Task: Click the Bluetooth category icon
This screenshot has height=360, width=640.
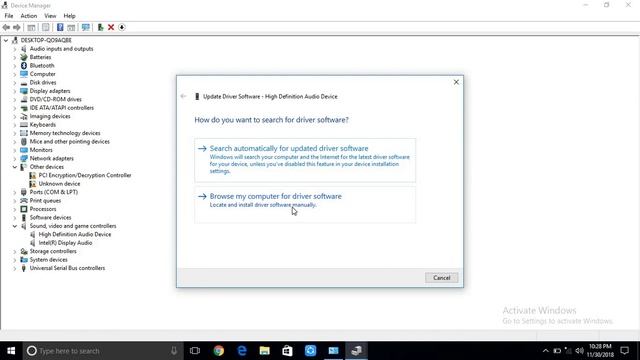Action: point(24,65)
